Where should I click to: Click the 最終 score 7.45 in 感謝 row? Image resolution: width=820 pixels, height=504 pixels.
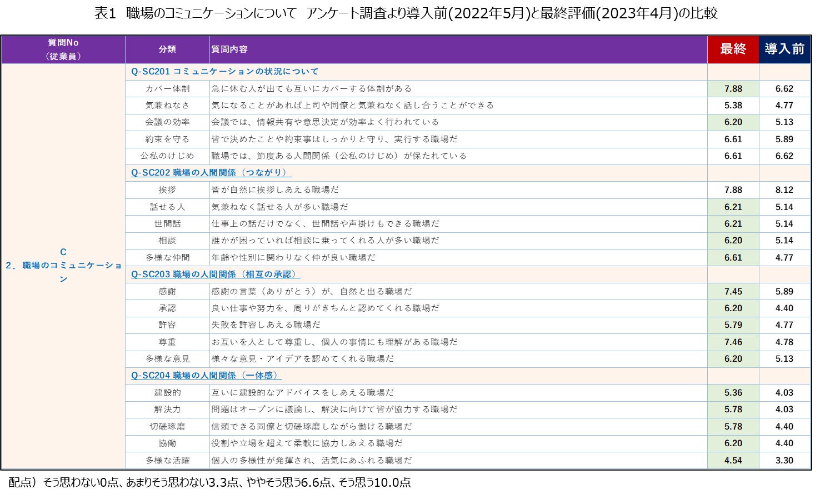click(733, 292)
